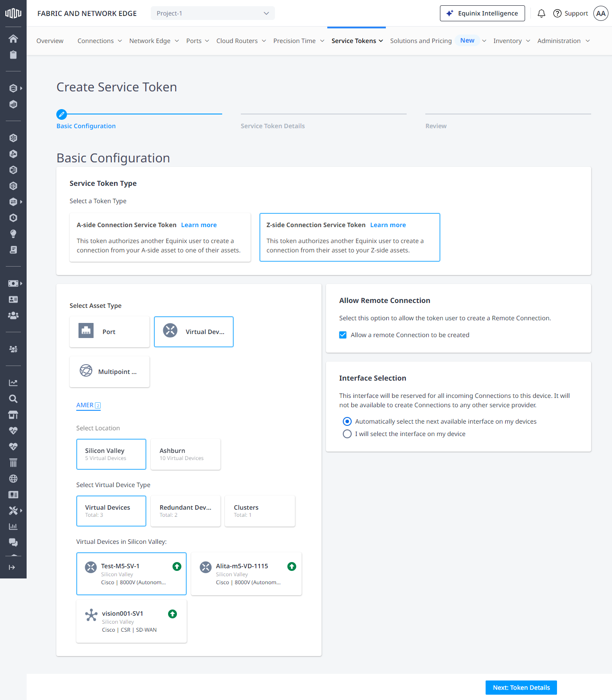Screen dimensions: 612x700
Task: Open the search magnifier sidebar icon
Action: 13,399
